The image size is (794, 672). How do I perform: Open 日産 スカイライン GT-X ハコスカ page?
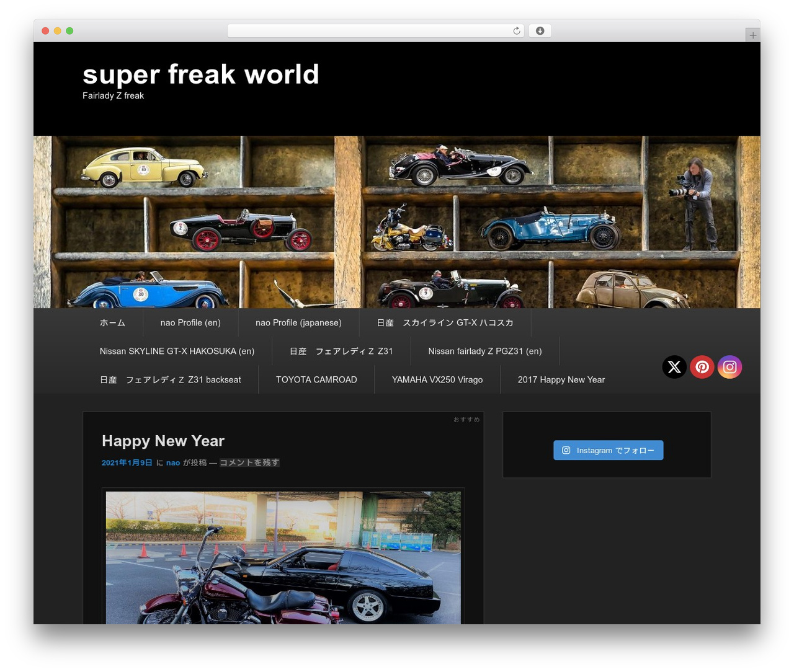445,322
